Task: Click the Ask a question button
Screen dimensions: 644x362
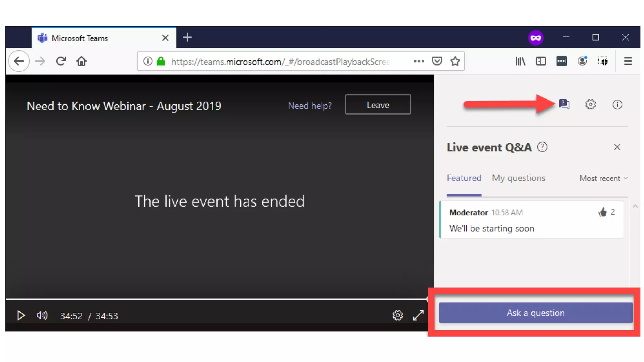Action: coord(535,313)
